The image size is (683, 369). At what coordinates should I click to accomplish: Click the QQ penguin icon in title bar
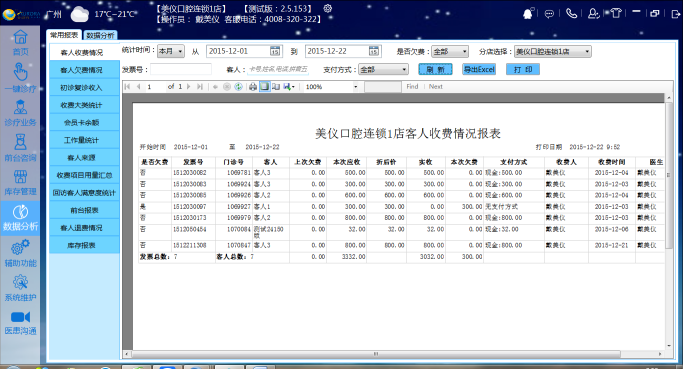click(x=528, y=14)
